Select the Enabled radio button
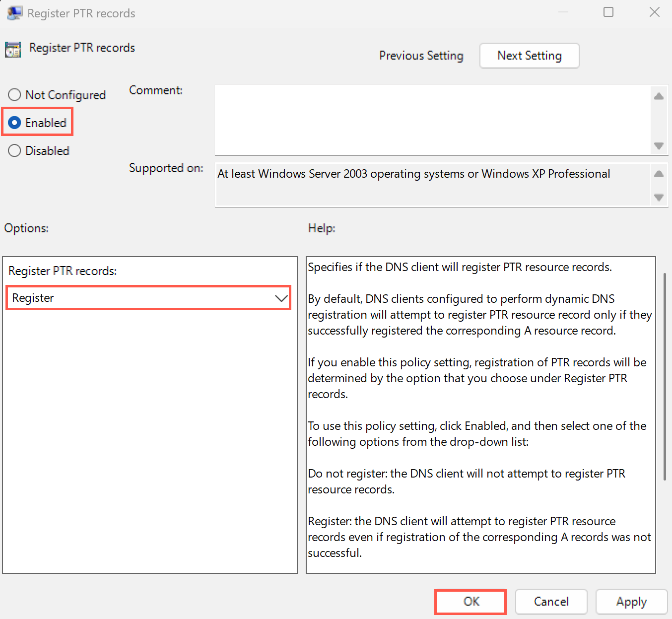 click(x=37, y=123)
